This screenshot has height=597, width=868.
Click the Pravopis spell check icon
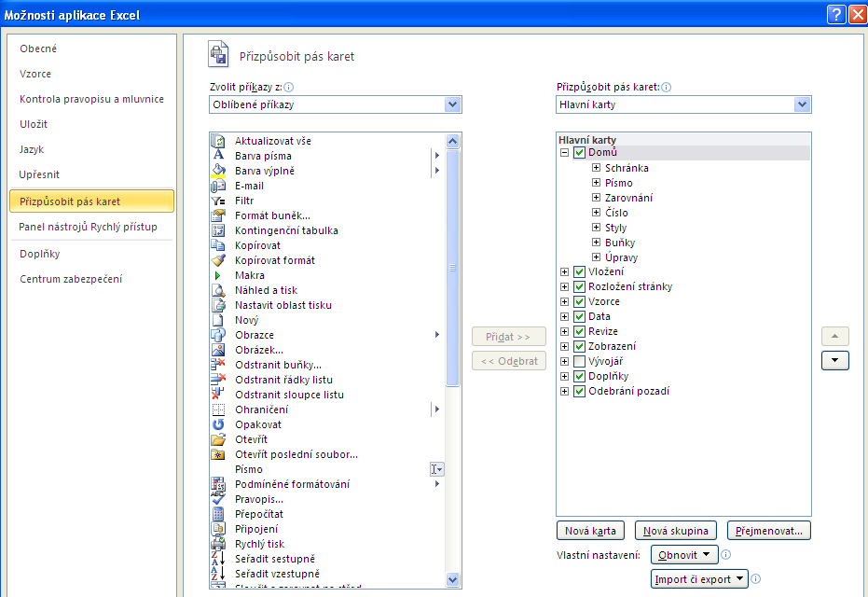pyautogui.click(x=218, y=498)
